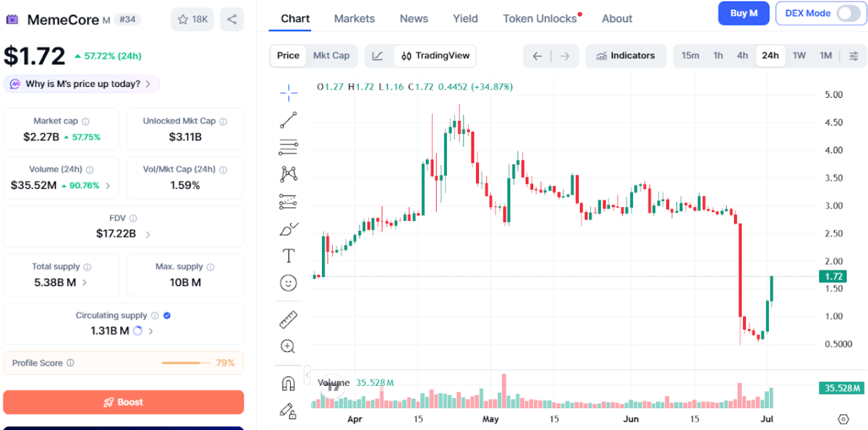Screen dimensions: 868x430
Task: Expand the Volume (24h) details chevron
Action: tap(109, 186)
